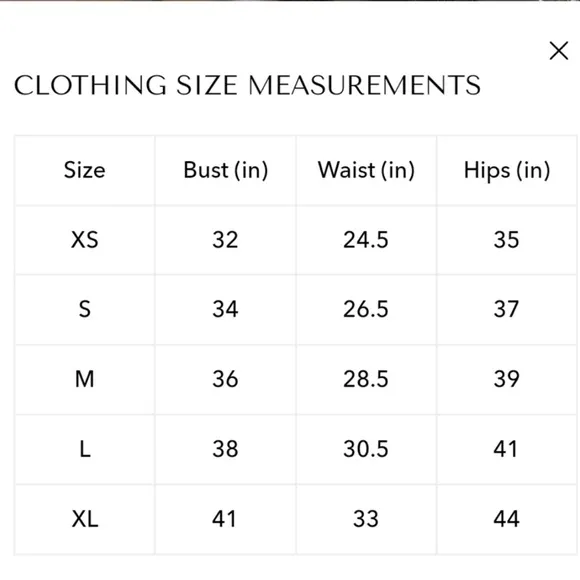580x580 pixels.
Task: Click the Clothing Size Measurements heading
Action: click(247, 85)
